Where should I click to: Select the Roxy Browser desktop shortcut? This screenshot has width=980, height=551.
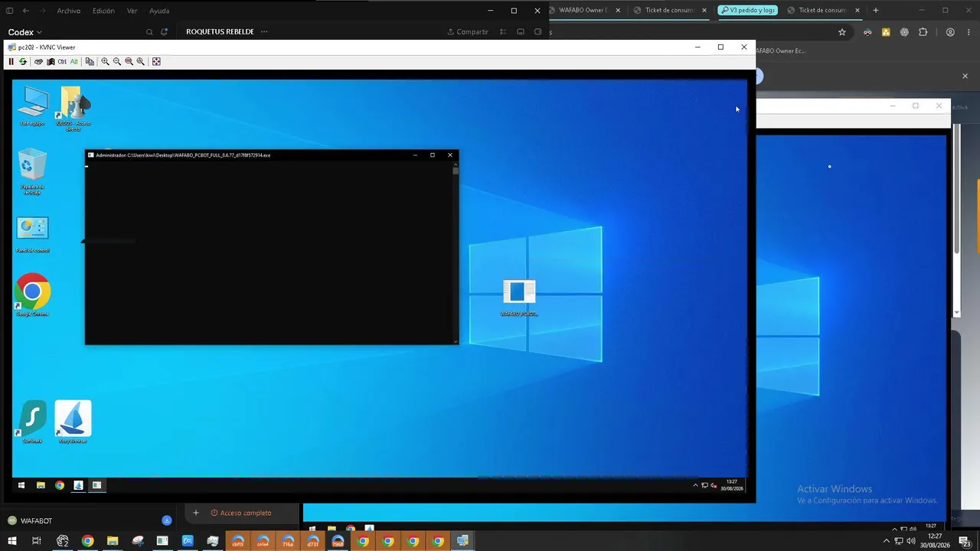(x=73, y=422)
